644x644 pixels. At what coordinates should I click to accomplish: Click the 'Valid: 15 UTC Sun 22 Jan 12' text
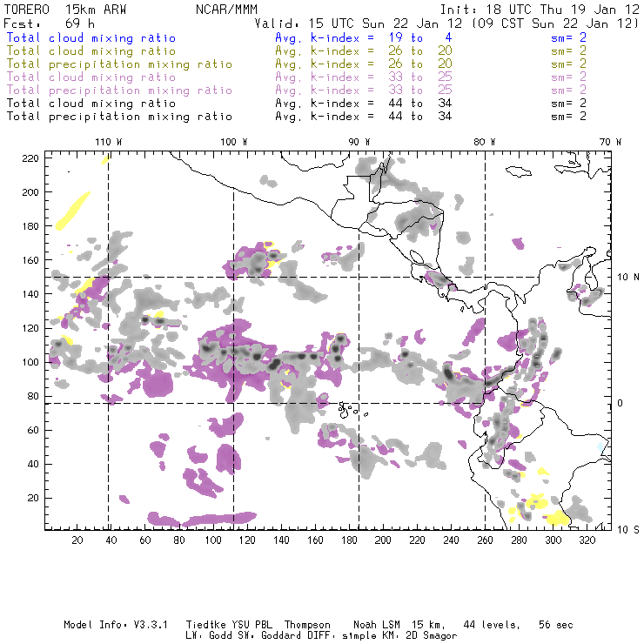click(359, 23)
